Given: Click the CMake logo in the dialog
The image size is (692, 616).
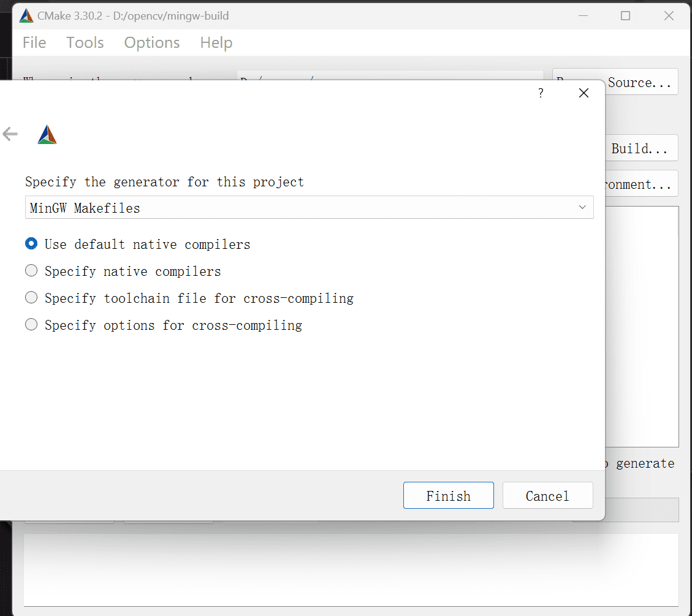Looking at the screenshot, I should coord(47,135).
